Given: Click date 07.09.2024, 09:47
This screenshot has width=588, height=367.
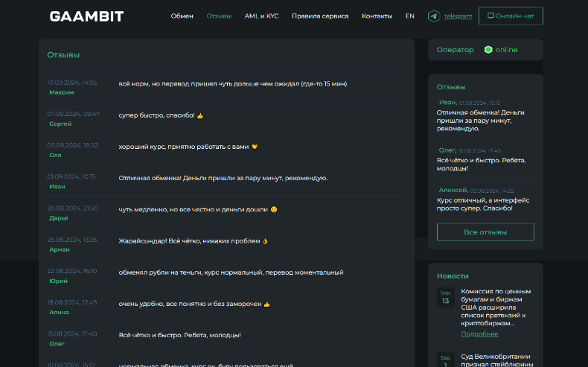Looking at the screenshot, I should click(74, 114).
